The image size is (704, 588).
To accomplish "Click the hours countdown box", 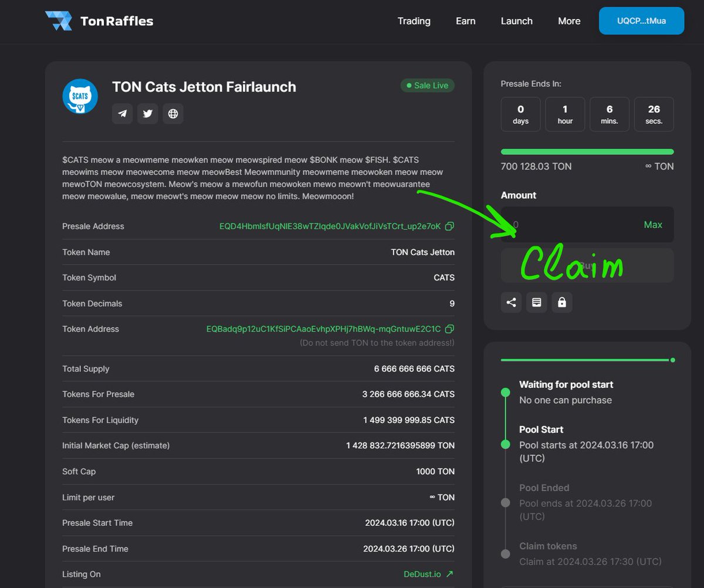I will (565, 114).
